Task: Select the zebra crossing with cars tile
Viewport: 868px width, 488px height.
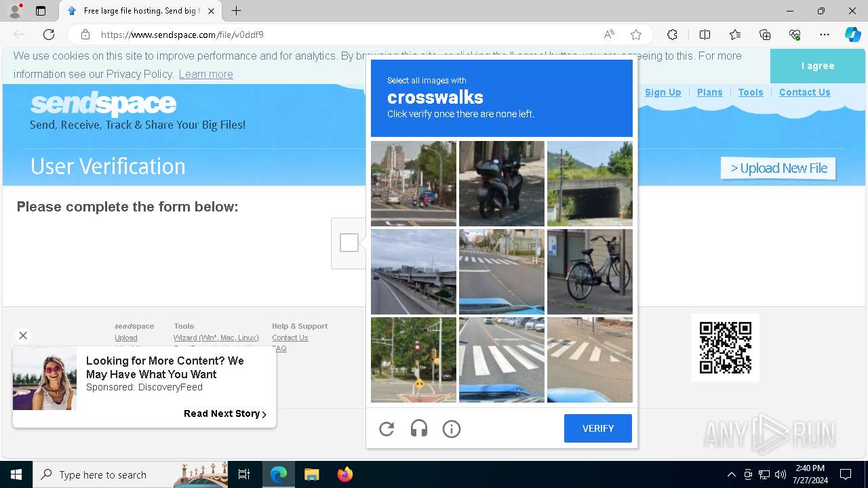Action: (x=502, y=360)
